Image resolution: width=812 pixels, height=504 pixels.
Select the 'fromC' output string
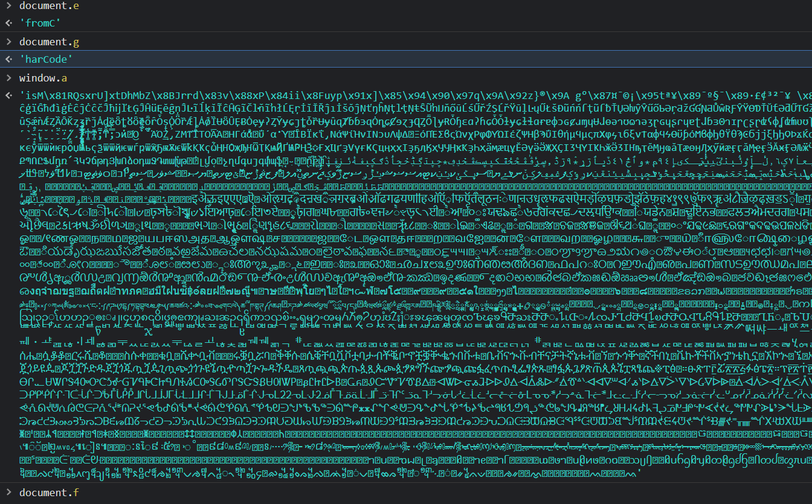[x=40, y=23]
